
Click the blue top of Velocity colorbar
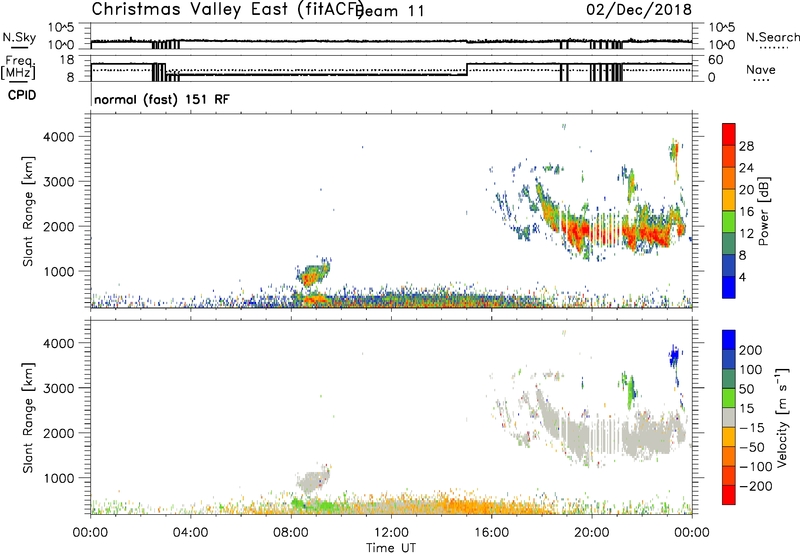tap(729, 339)
